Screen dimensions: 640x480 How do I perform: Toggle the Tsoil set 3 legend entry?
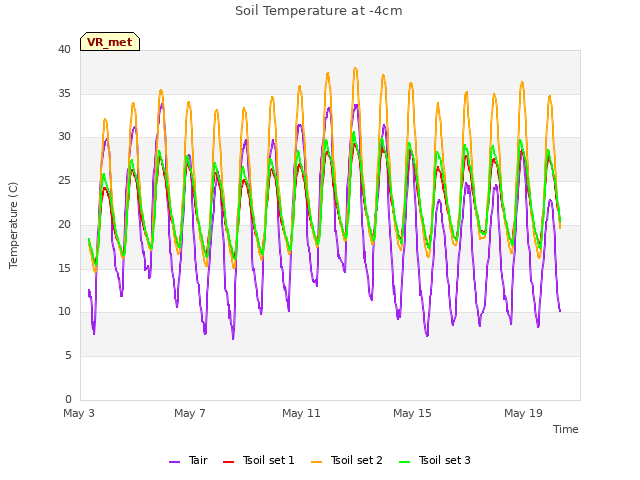pyautogui.click(x=435, y=460)
